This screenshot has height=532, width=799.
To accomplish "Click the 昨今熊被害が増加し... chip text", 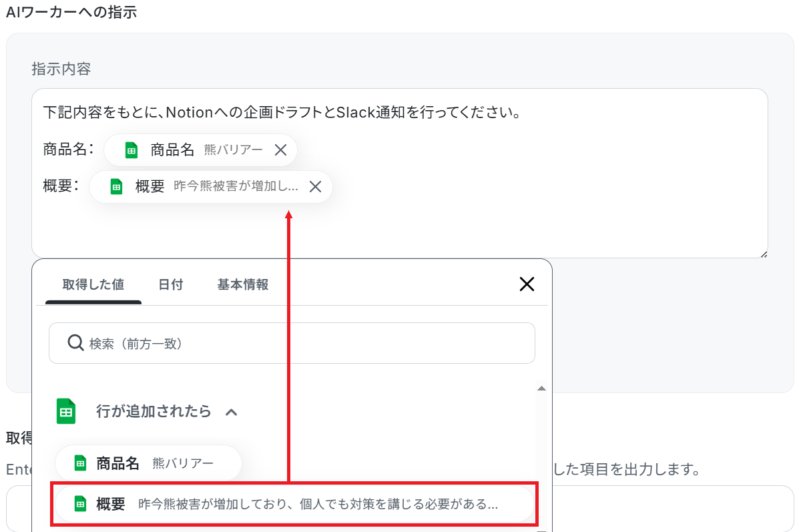I will tap(236, 186).
